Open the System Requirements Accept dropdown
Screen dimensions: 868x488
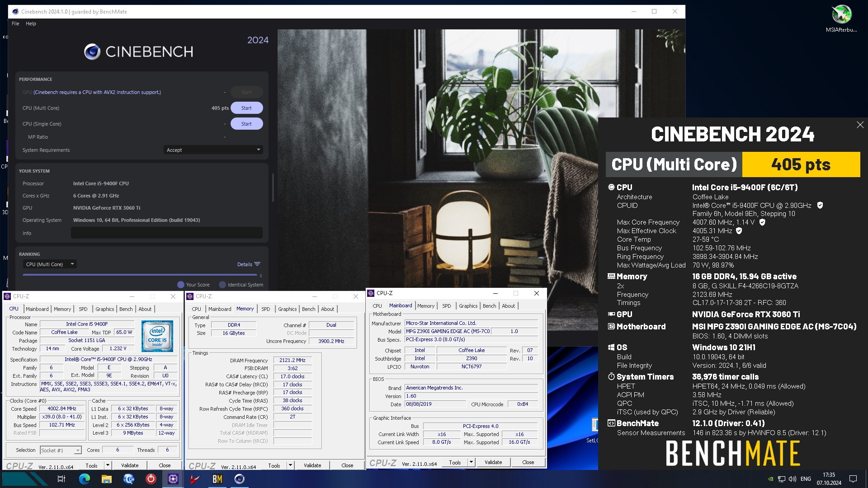pos(213,150)
